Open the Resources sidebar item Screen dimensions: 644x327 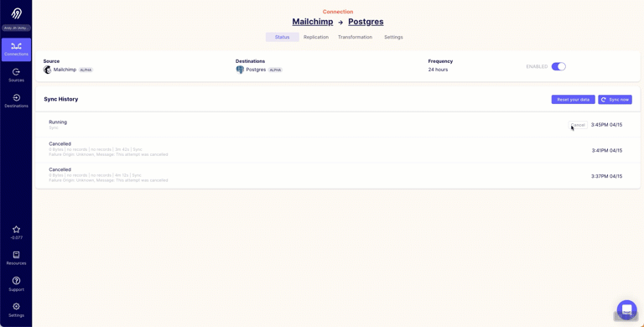coord(16,258)
